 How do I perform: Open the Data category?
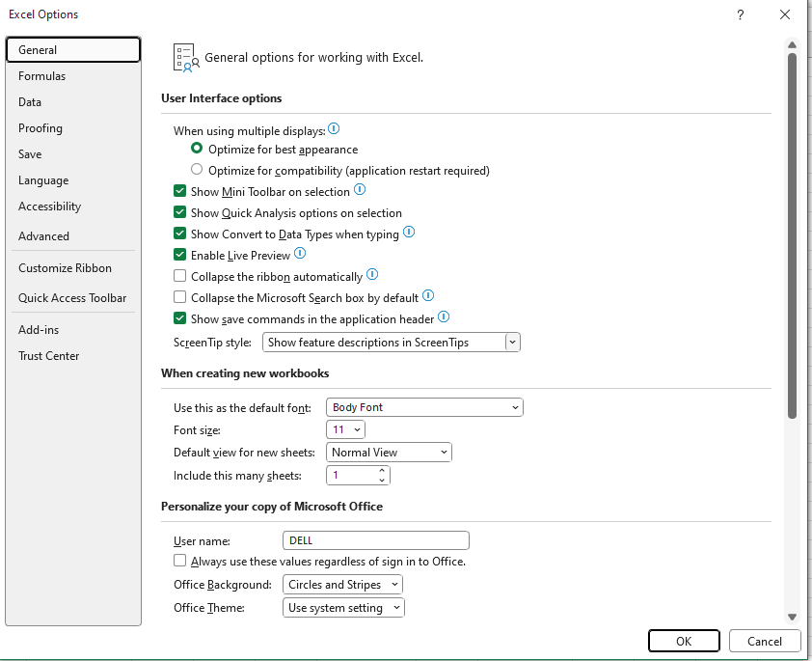(x=73, y=102)
